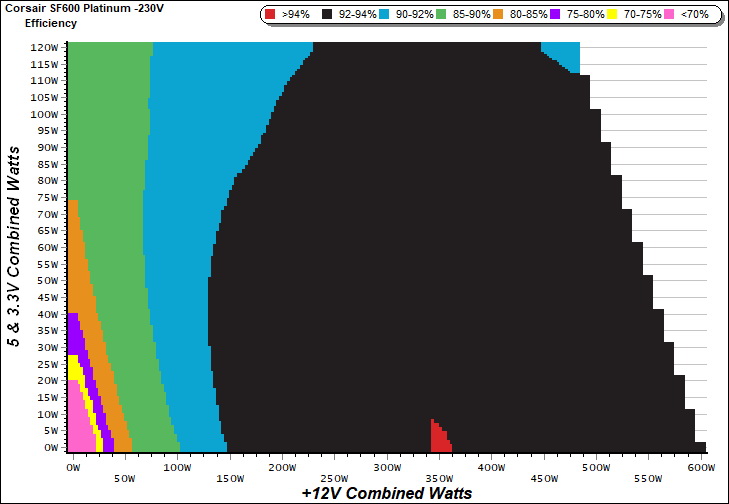
Task: Click the small red >94% region in the chart
Action: [x=438, y=438]
